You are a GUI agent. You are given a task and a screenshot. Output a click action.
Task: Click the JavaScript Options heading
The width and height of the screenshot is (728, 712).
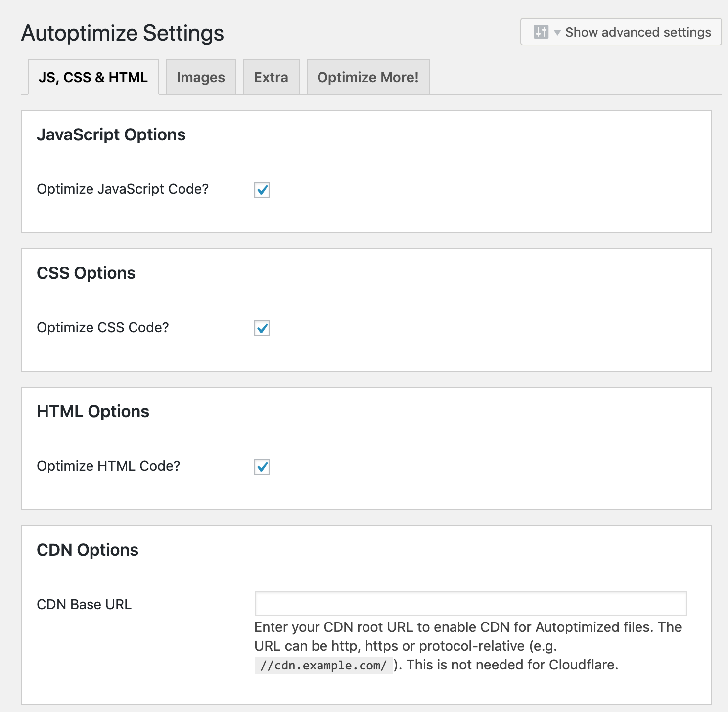(x=112, y=134)
